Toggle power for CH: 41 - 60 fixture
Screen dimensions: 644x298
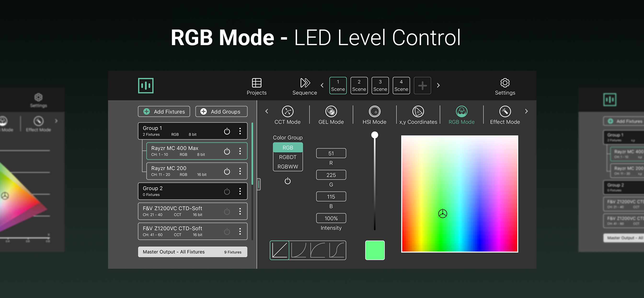tap(227, 231)
